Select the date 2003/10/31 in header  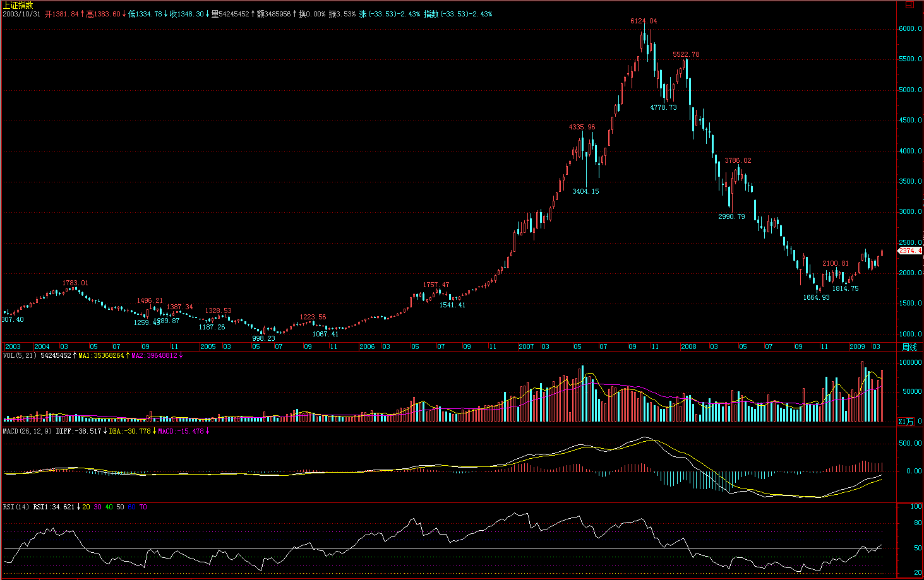point(21,14)
